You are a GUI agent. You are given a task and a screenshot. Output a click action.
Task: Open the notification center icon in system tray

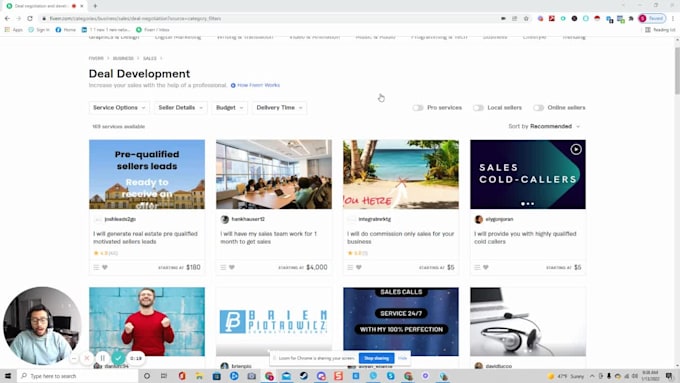pyautogui.click(x=669, y=376)
